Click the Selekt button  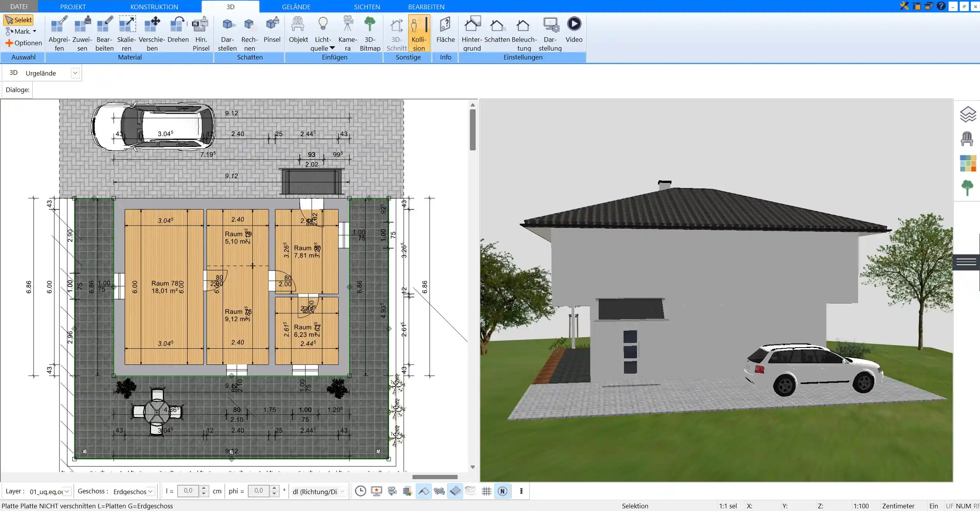[18, 20]
